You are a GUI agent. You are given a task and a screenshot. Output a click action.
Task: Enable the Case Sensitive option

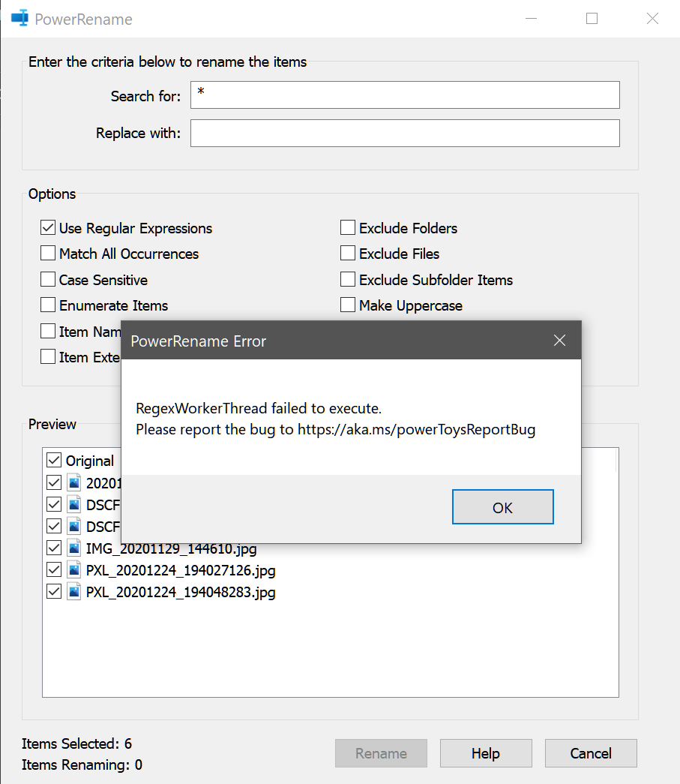[48, 280]
